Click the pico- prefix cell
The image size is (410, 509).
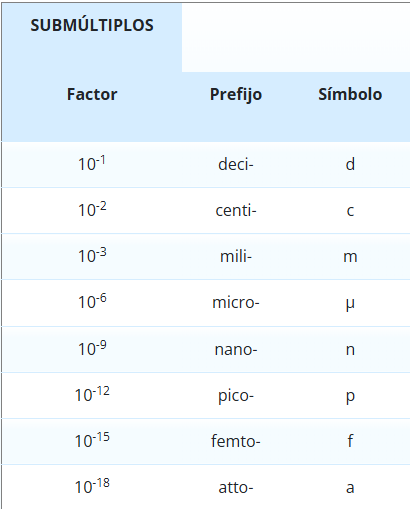236,396
